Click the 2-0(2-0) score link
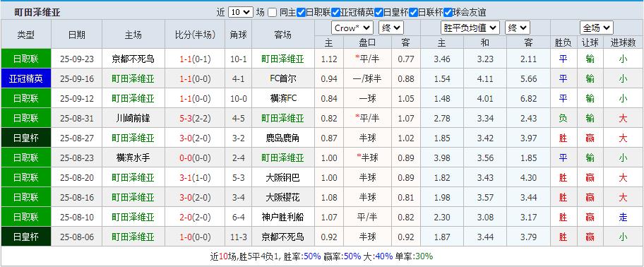The image size is (644, 267). (x=195, y=217)
